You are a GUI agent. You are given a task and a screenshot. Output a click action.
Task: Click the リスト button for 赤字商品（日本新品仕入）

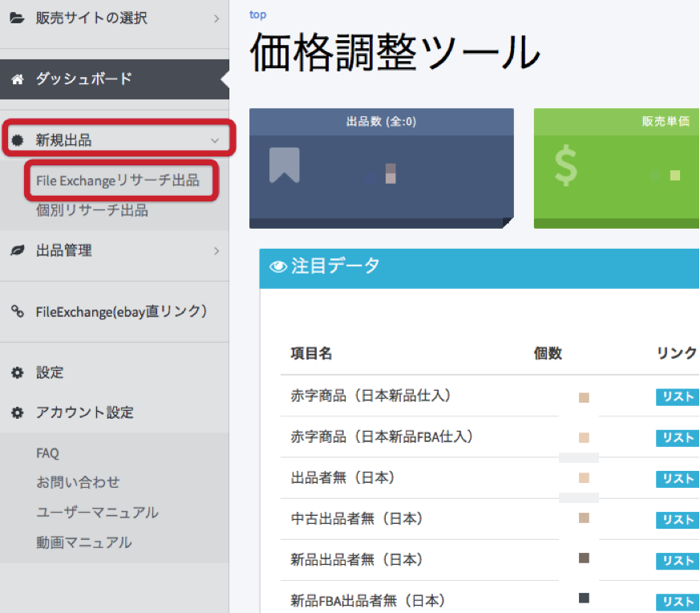point(678,396)
